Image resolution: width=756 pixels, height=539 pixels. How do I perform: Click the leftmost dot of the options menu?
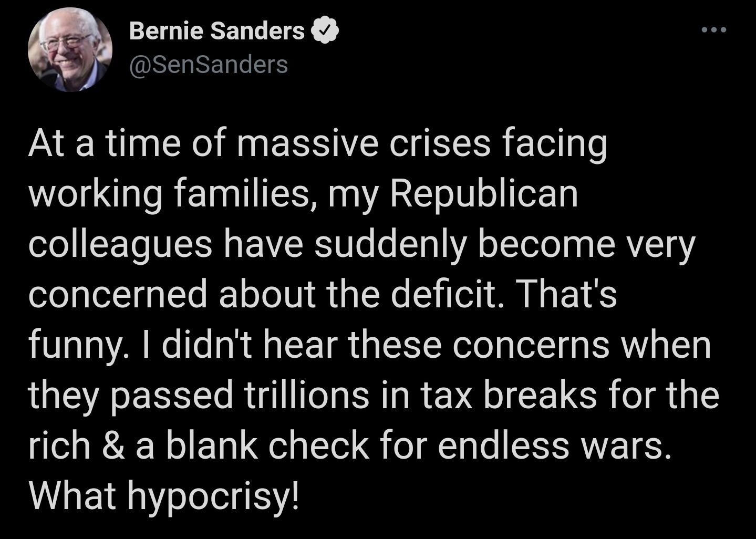click(x=705, y=30)
